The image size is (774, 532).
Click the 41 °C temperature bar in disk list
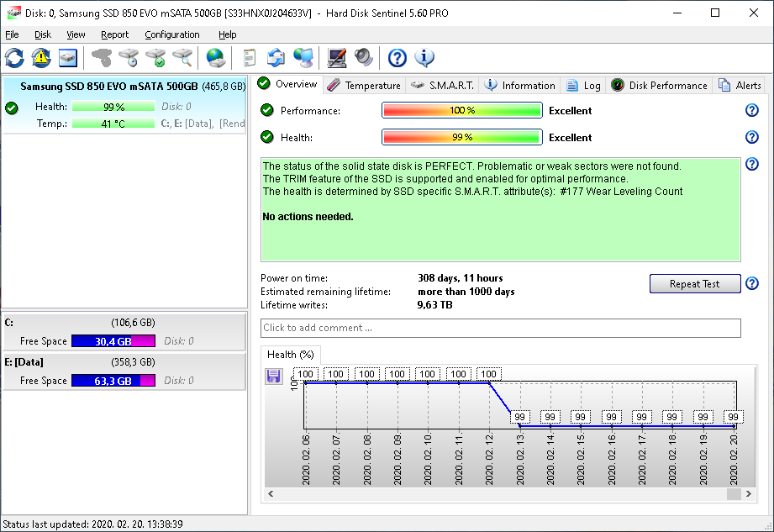113,124
